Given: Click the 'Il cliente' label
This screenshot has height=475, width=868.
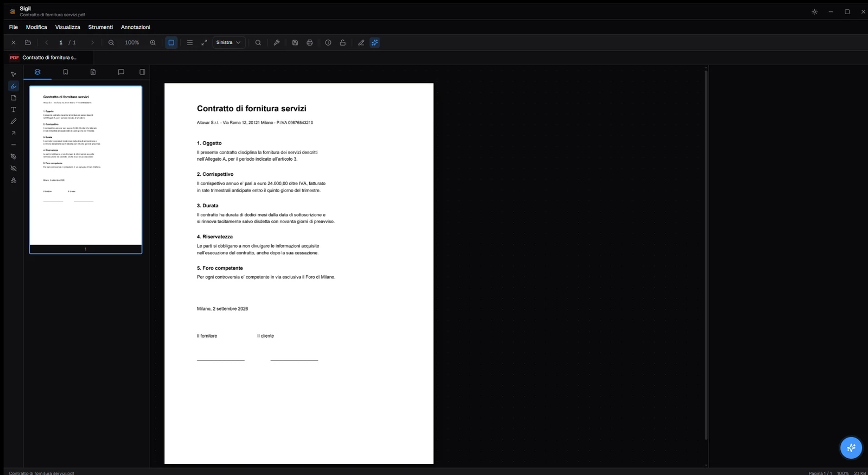Looking at the screenshot, I should point(266,336).
